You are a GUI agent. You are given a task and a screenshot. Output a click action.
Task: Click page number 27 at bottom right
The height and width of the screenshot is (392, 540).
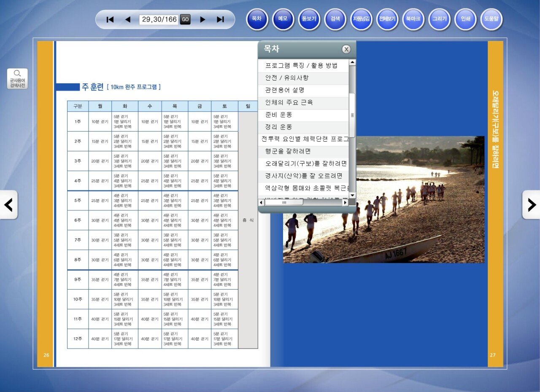click(493, 355)
